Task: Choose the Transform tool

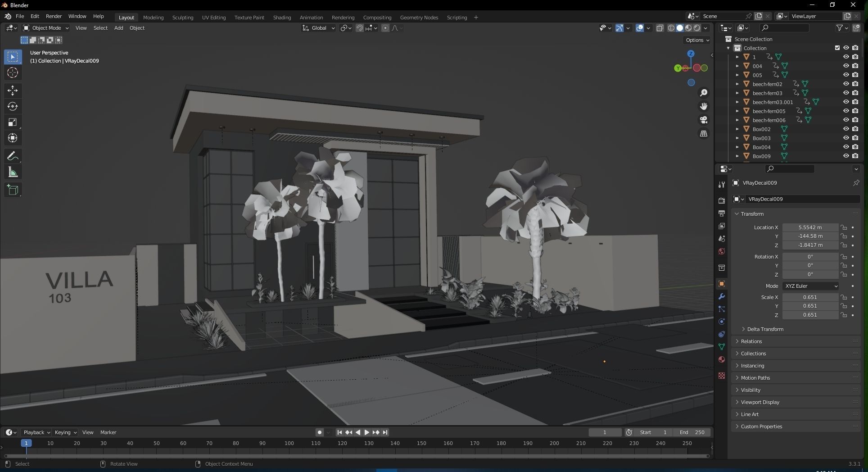Action: click(x=13, y=138)
